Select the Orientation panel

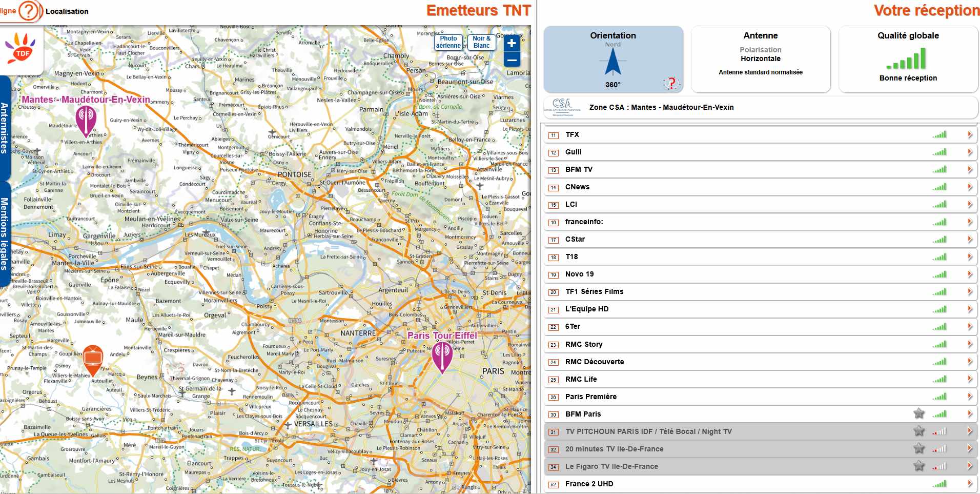(x=613, y=60)
